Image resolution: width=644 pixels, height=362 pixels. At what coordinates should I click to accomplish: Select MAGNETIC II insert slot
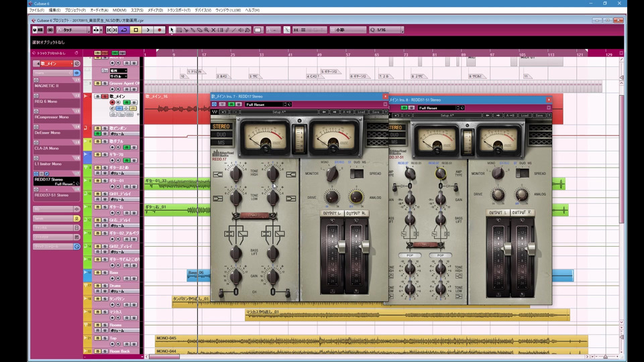point(56,86)
